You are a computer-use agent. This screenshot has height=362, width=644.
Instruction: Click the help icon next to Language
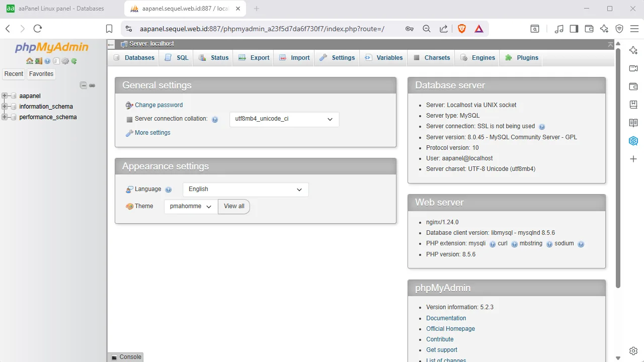(169, 190)
